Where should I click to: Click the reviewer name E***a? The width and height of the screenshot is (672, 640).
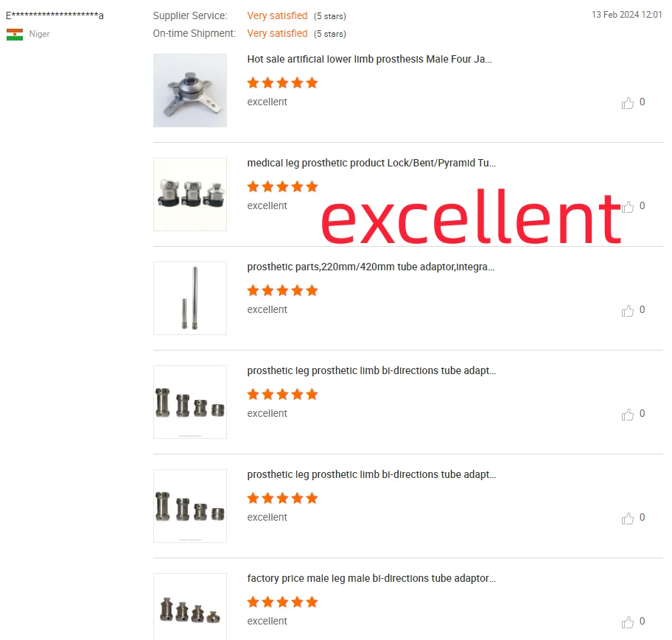point(55,16)
